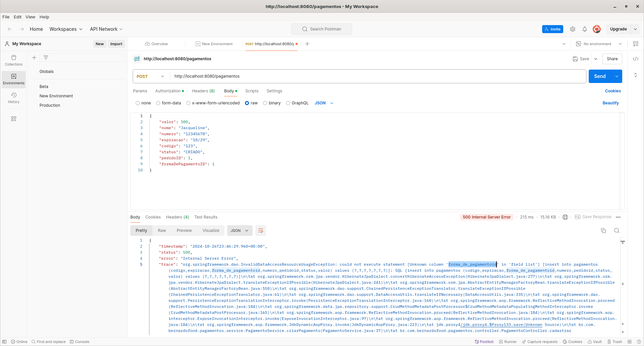Open the Collections sidebar panel
644x346 pixels.
point(14,60)
